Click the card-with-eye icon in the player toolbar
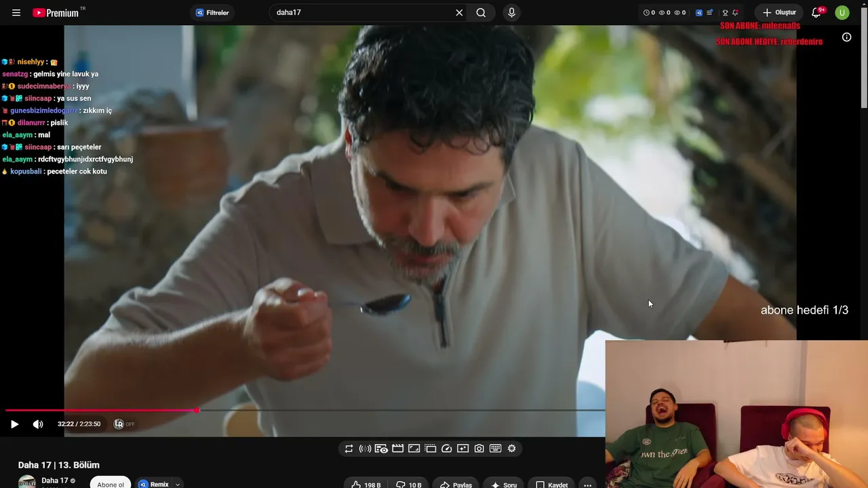Viewport: 868px width, 488px height. pos(381,449)
